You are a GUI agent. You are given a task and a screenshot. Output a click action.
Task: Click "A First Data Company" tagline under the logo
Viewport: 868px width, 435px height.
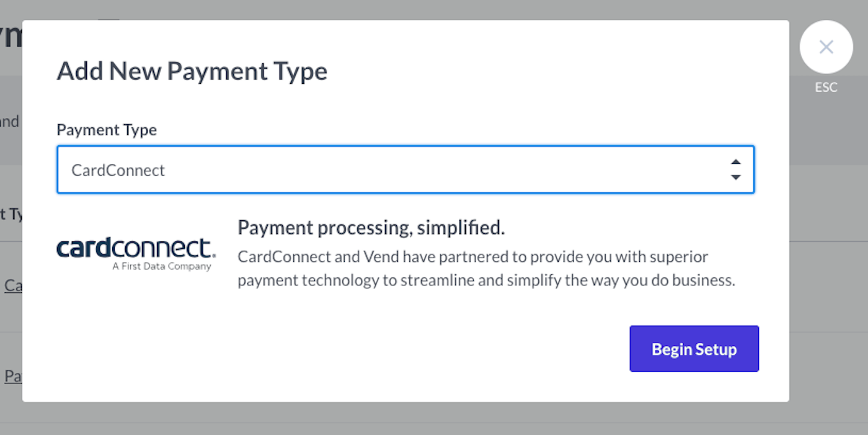pos(161,266)
